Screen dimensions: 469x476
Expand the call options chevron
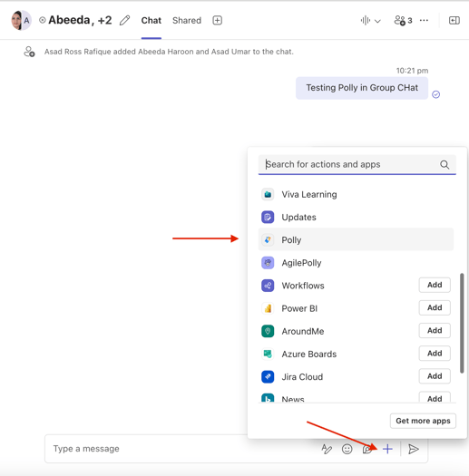point(377,21)
